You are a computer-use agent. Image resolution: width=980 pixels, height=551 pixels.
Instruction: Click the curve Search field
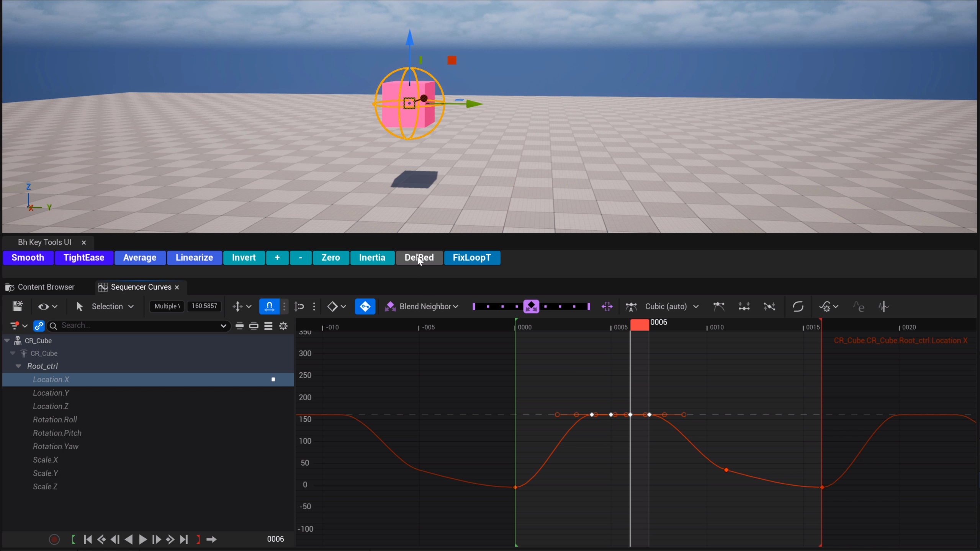tap(138, 326)
